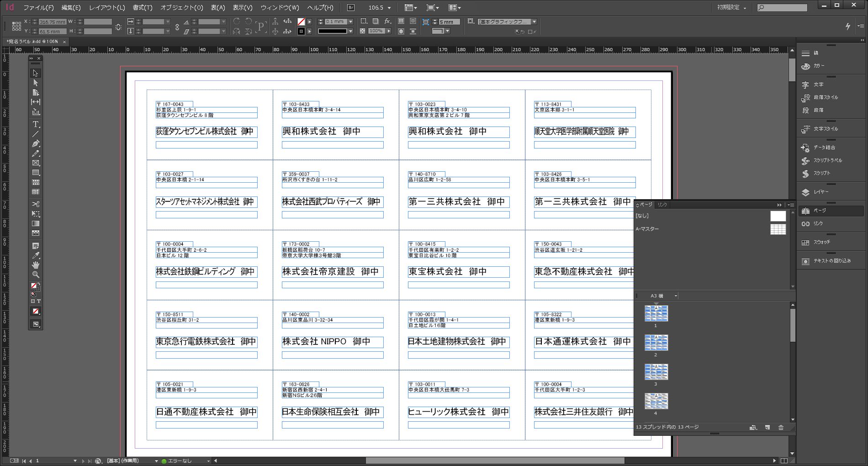Toggle constrain proportions link for width and height

click(118, 26)
